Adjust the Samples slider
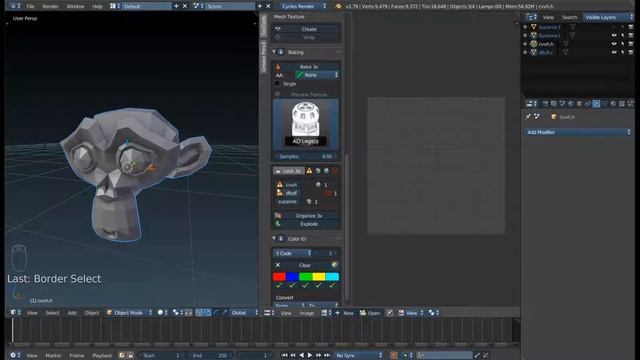The width and height of the screenshot is (640, 360). (306, 157)
